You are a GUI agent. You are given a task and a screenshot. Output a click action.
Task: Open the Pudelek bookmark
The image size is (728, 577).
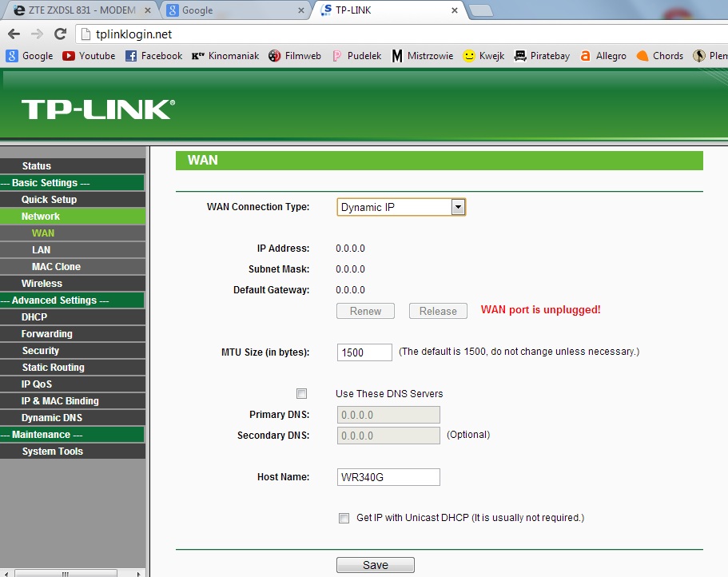tap(356, 56)
